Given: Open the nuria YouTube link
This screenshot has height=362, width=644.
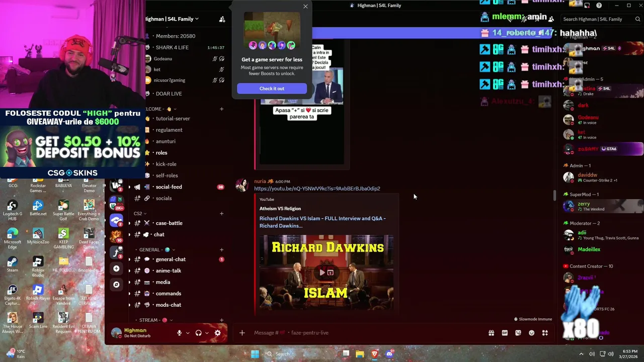Looking at the screenshot, I should 317,189.
